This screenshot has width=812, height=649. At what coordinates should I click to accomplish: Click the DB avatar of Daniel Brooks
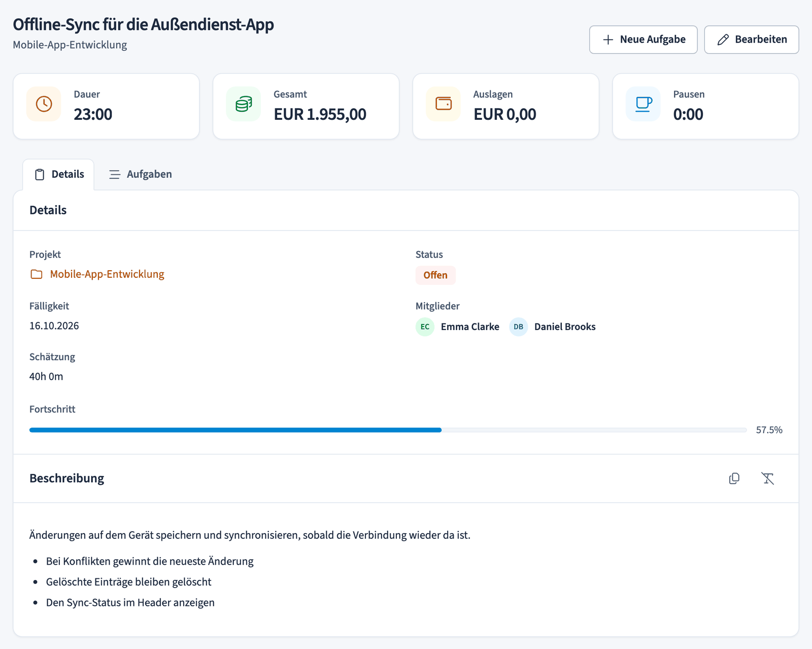(518, 327)
